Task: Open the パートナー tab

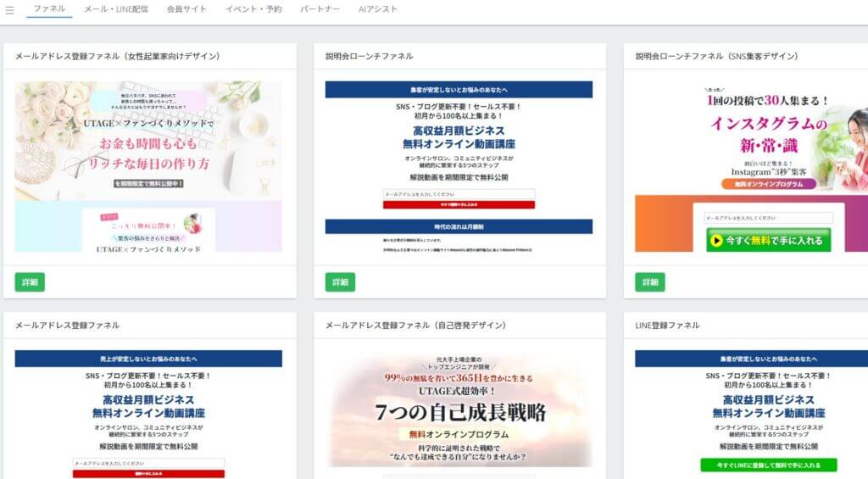Action: [320, 8]
